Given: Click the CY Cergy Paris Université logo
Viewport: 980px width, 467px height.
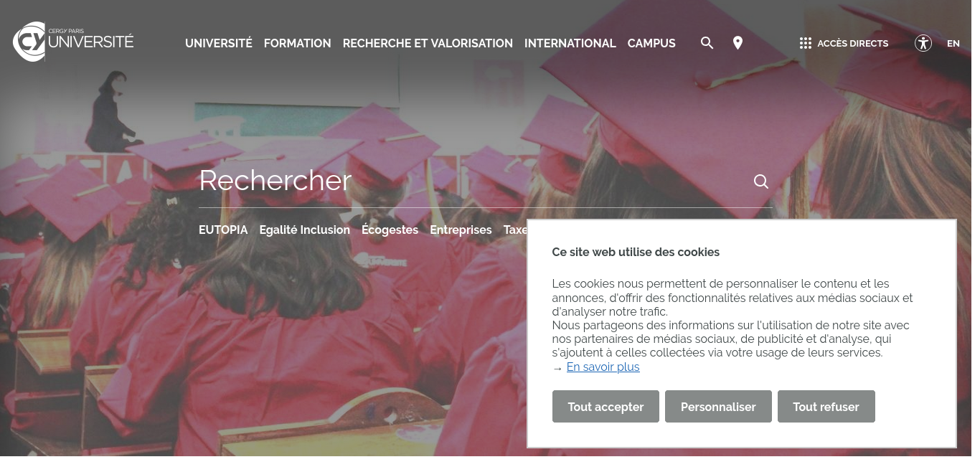Looking at the screenshot, I should coord(73,42).
